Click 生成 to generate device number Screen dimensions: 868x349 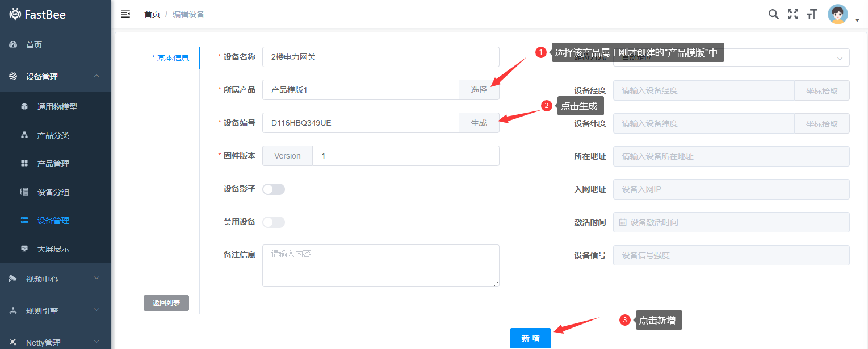(479, 123)
